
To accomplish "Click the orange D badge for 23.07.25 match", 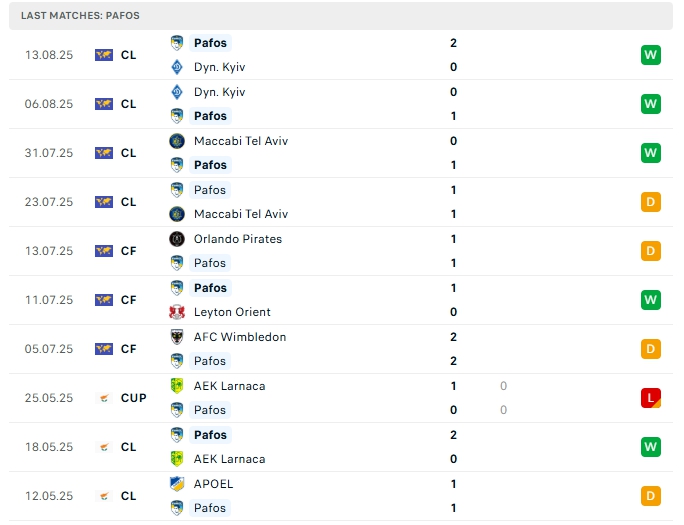I will 651,202.
